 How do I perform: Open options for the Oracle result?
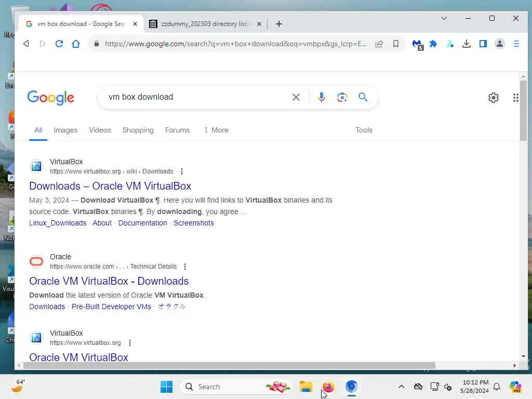coord(185,267)
